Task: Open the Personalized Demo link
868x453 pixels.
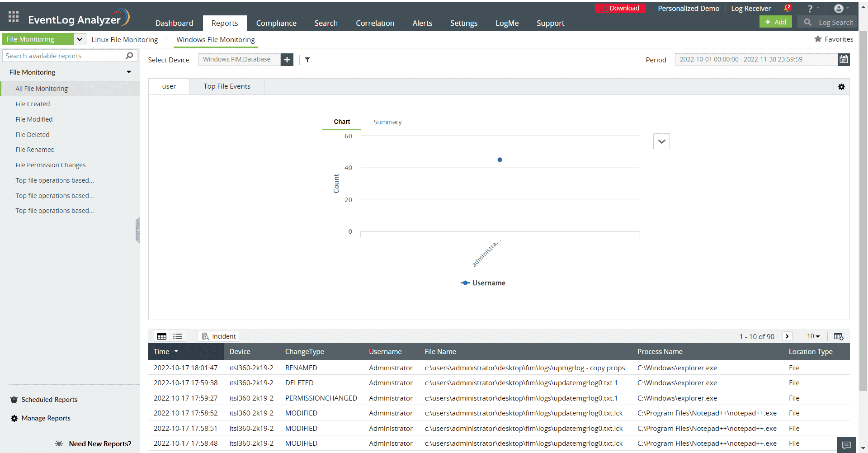Action: 689,9
